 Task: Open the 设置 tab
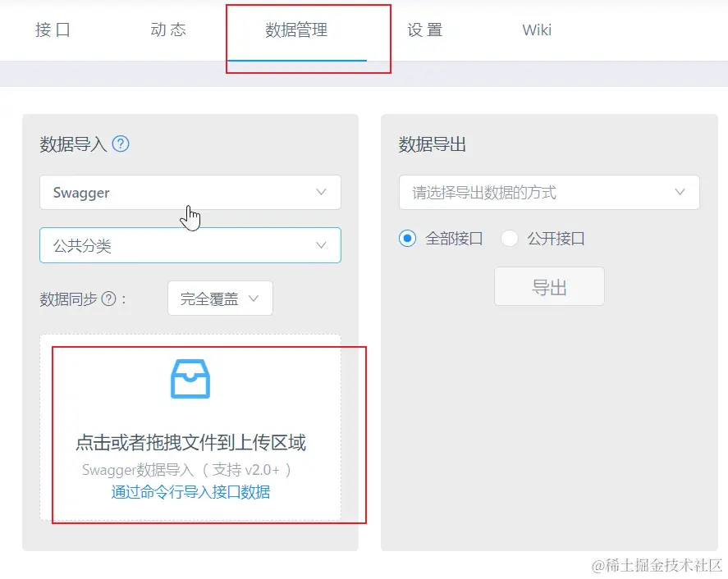click(425, 30)
